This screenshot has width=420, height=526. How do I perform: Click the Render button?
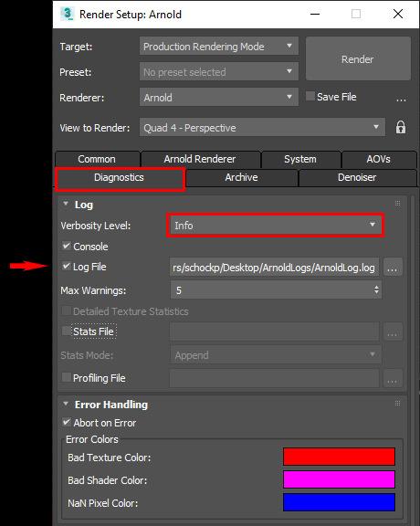point(358,59)
